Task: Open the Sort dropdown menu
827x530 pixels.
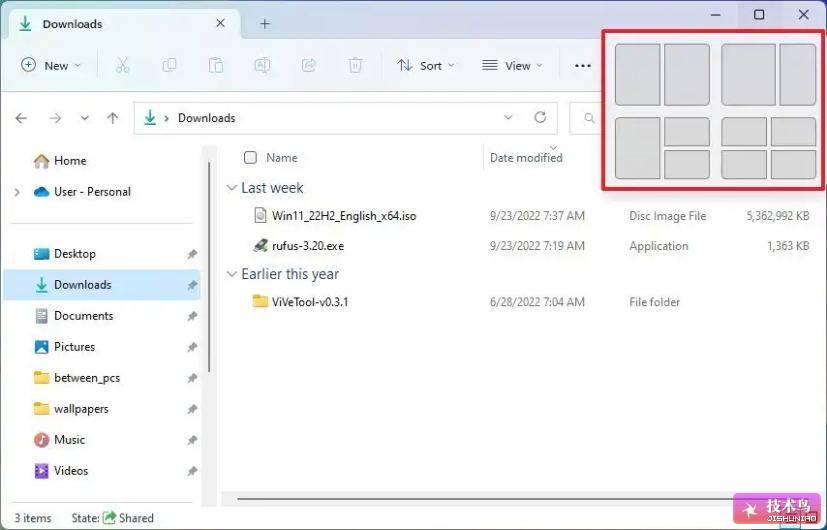Action: (x=425, y=65)
